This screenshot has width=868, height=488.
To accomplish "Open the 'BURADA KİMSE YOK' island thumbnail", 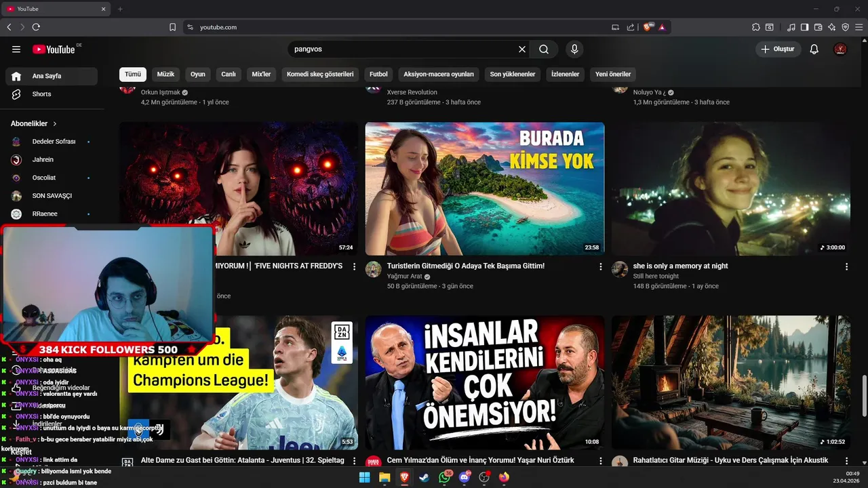I will (x=484, y=188).
